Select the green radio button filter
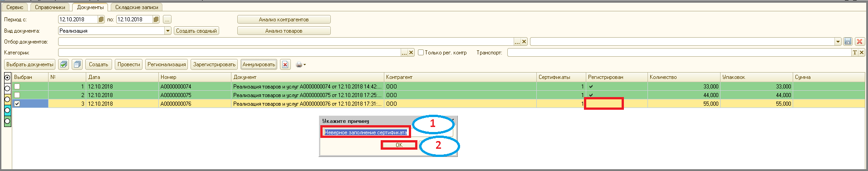Image resolution: width=868 pixels, height=171 pixels. point(7,121)
